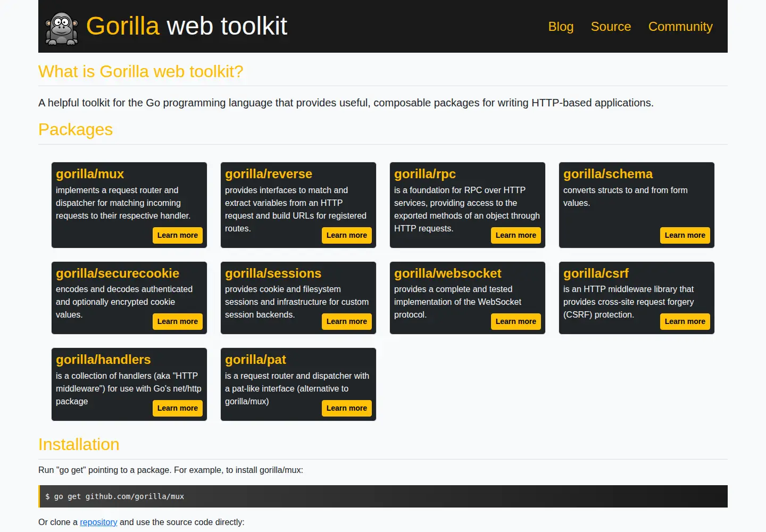Click Learn more on gorilla/schema card
Viewport: 766px width, 532px height.
click(x=685, y=235)
